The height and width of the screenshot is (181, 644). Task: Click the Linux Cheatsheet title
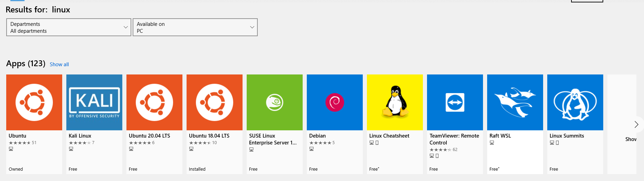(389, 136)
